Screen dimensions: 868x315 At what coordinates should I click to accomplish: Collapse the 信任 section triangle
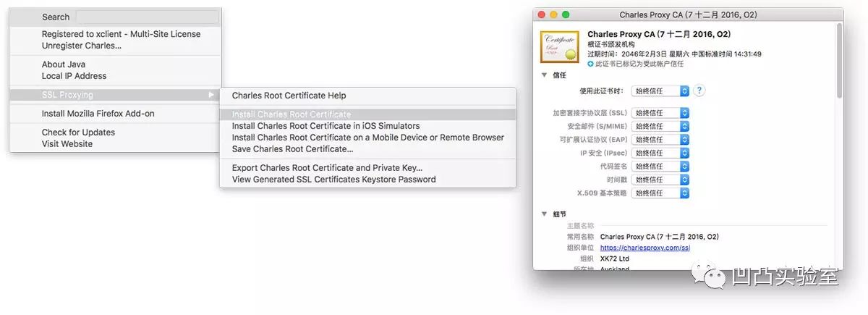point(544,75)
